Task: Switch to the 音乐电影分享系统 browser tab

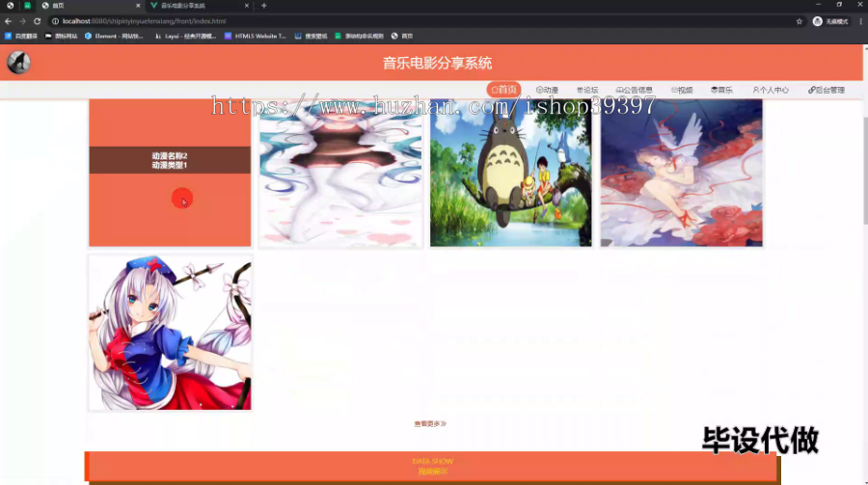Action: 198,6
